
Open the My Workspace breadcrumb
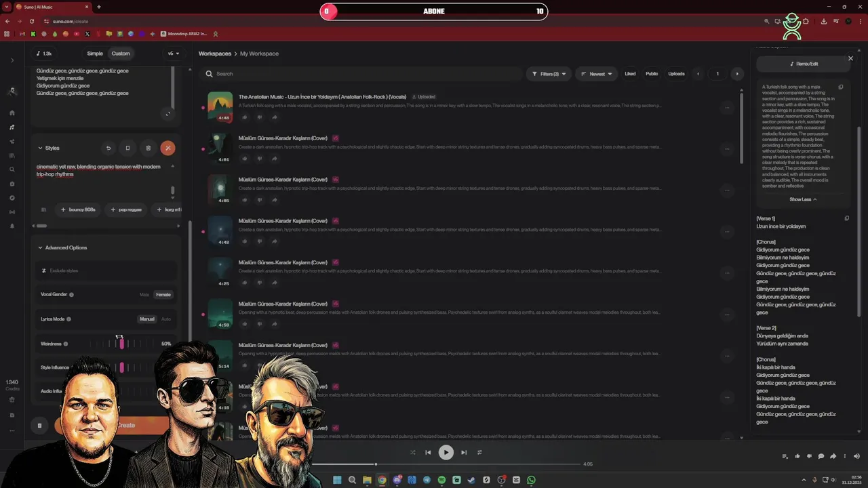click(259, 54)
